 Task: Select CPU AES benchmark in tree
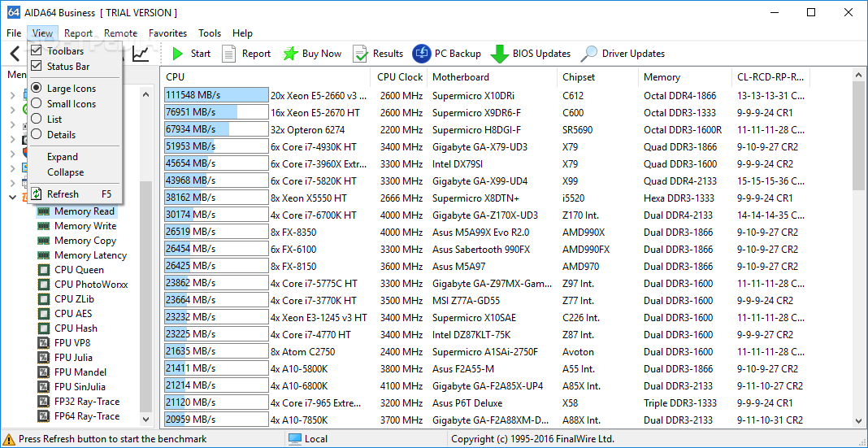click(x=73, y=313)
